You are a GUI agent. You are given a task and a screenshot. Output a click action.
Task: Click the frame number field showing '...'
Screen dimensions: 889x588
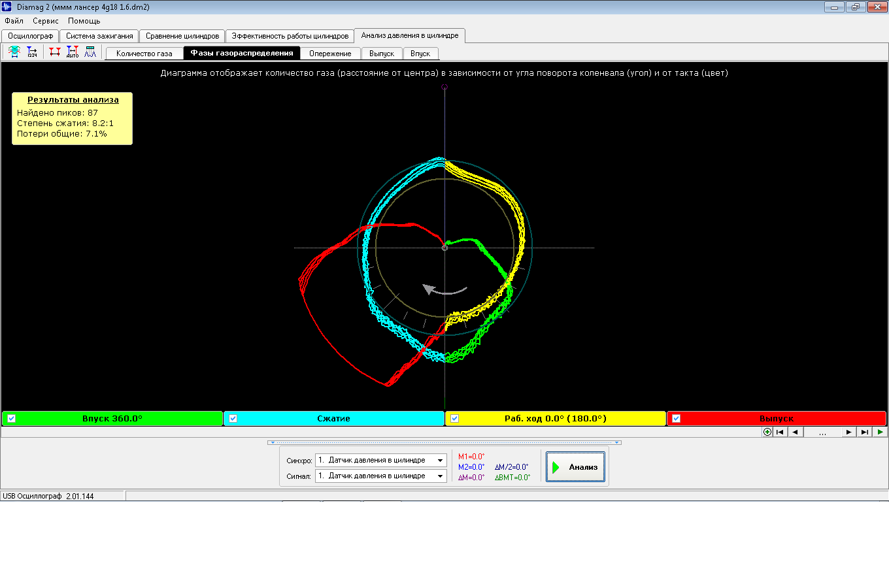(822, 432)
